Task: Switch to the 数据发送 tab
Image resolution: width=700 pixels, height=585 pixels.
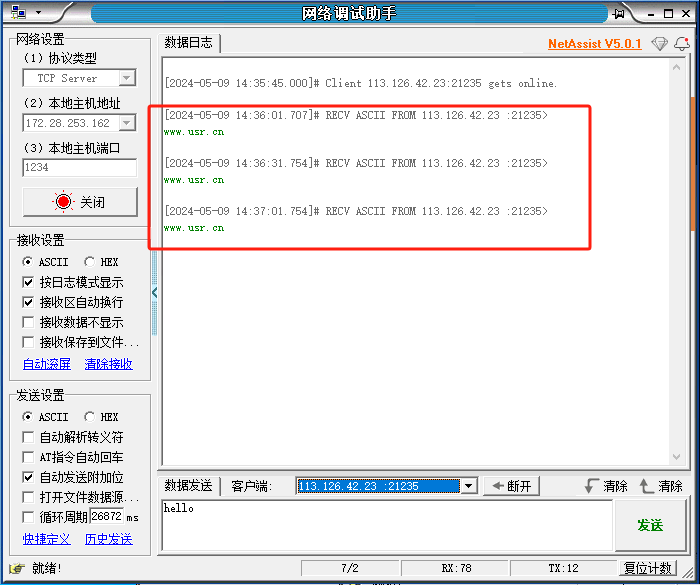Action: 188,486
